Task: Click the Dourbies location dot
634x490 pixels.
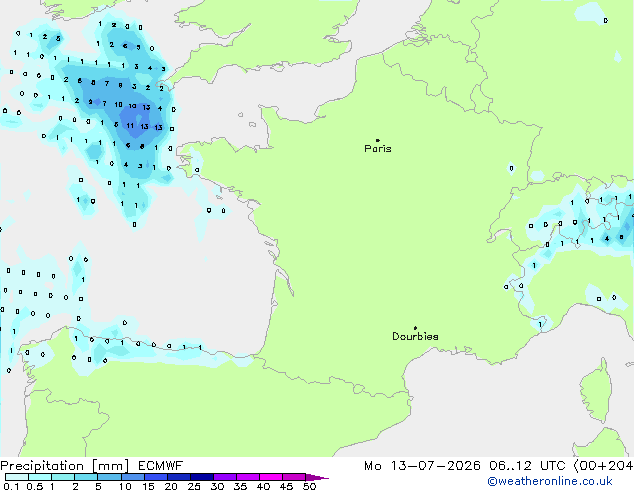Action: (415, 328)
